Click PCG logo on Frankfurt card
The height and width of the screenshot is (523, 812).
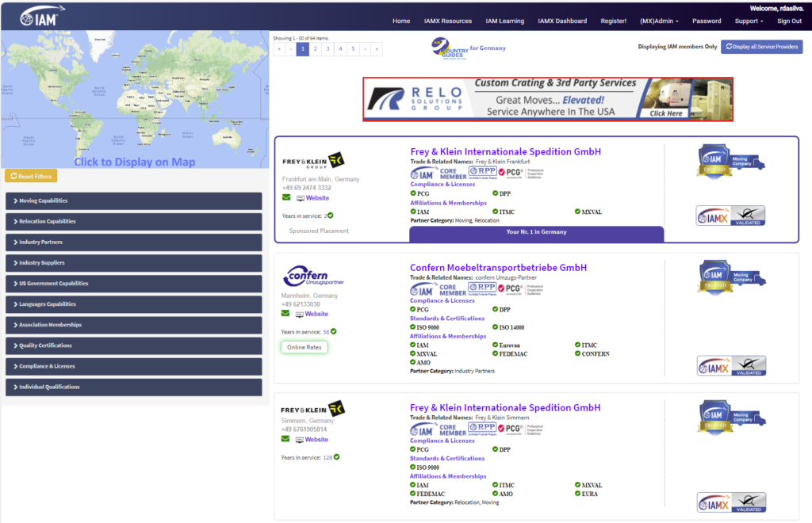tap(521, 173)
